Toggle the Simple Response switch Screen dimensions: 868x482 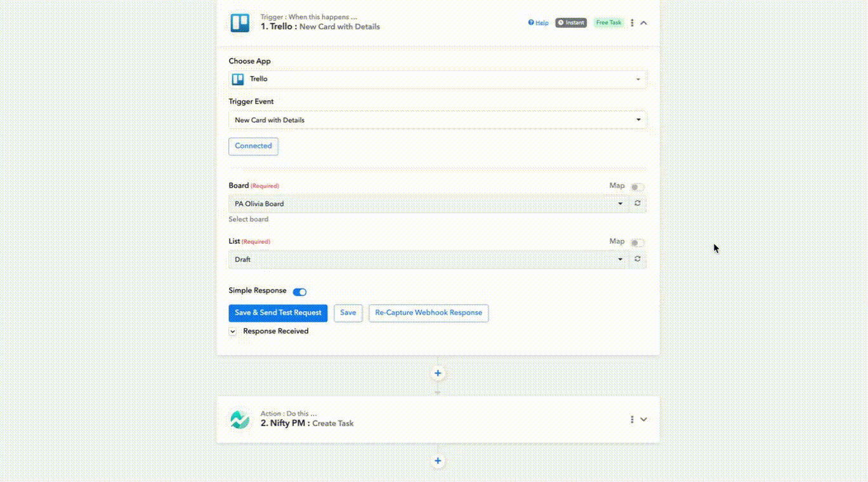point(299,292)
